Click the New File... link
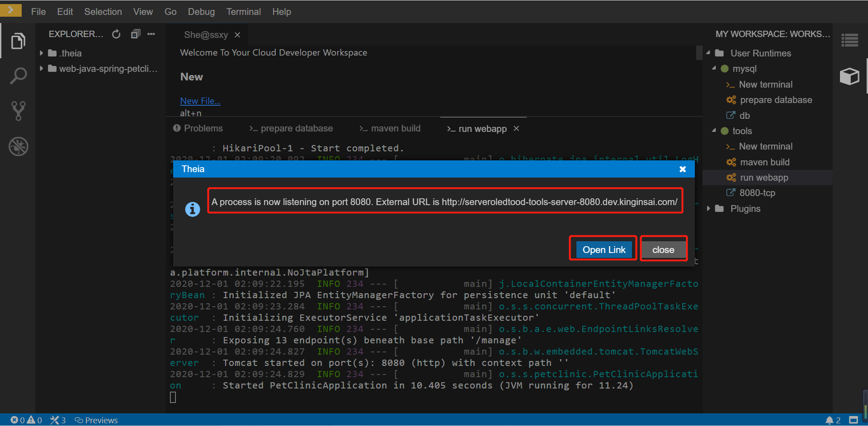 200,101
